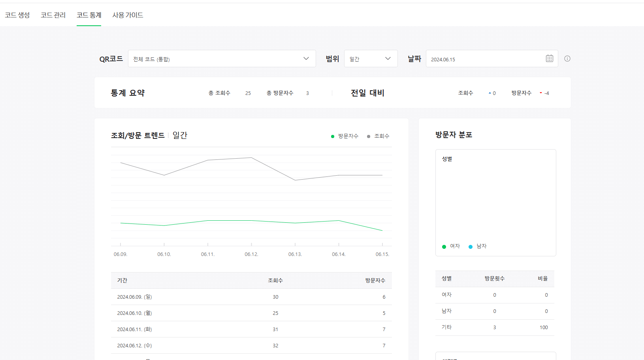Click the green 여자 legend dot
This screenshot has width=644, height=360.
click(444, 246)
